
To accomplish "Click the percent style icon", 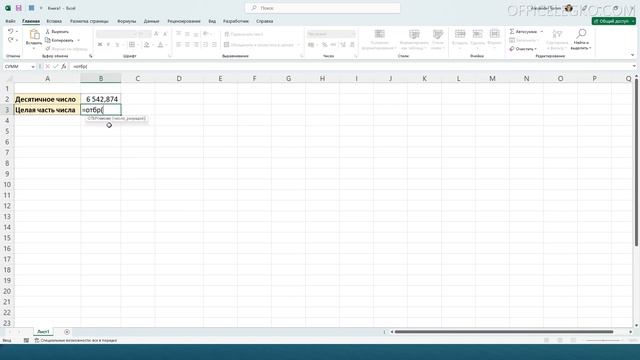I will click(324, 44).
